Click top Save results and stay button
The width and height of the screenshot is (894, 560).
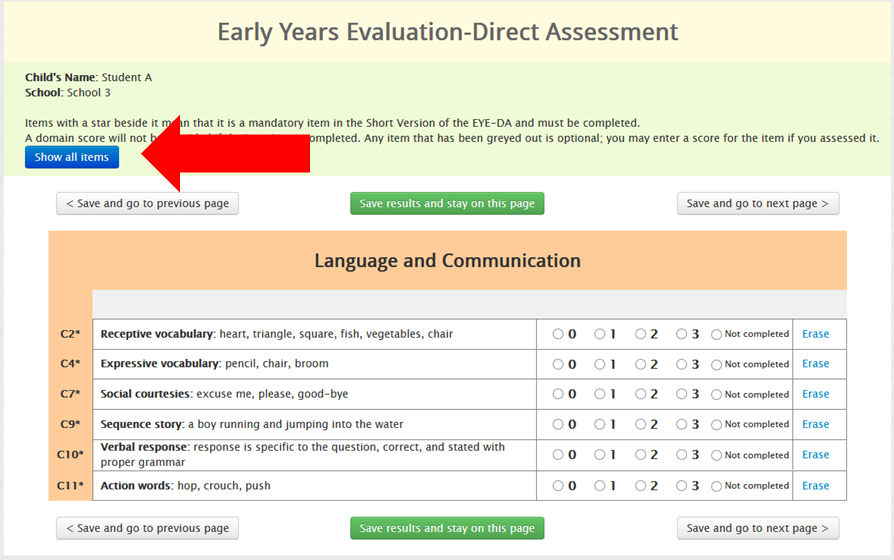coord(447,204)
